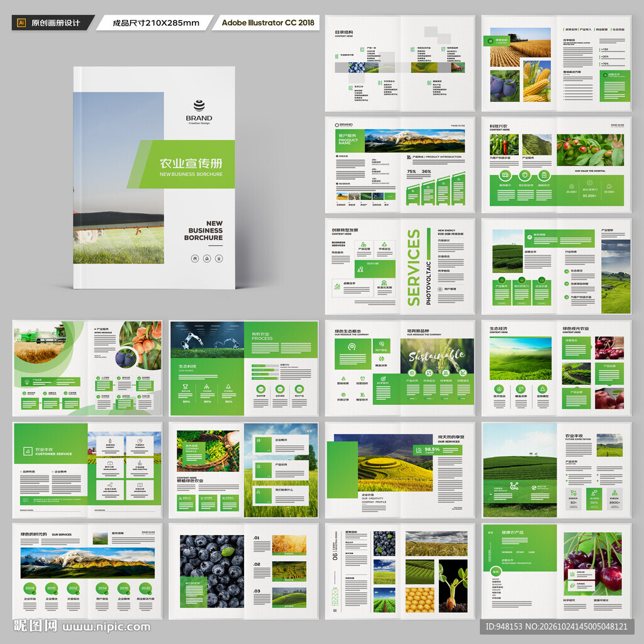Click the cover photo of the field sprayer
Screen dimensions: 644x644
click(119, 178)
